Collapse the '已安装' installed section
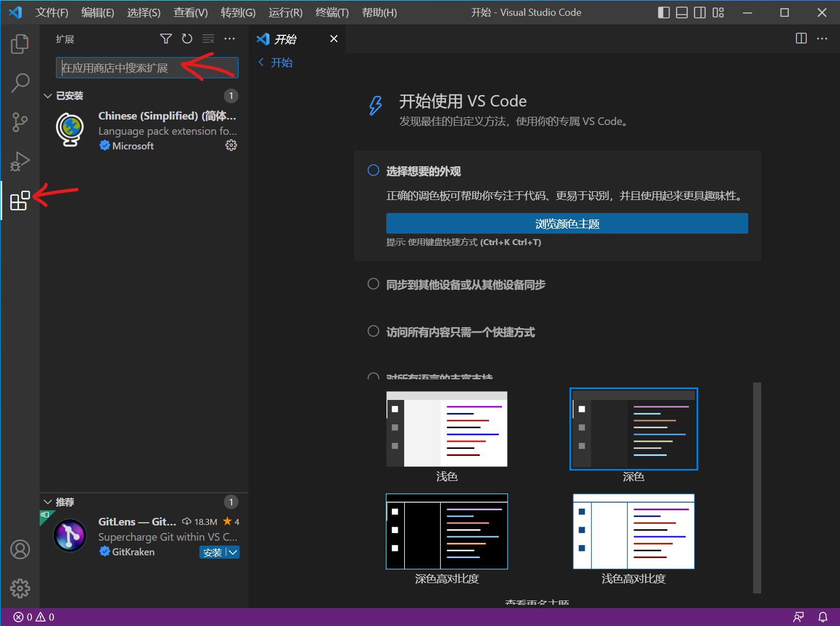The image size is (840, 626). pos(48,96)
